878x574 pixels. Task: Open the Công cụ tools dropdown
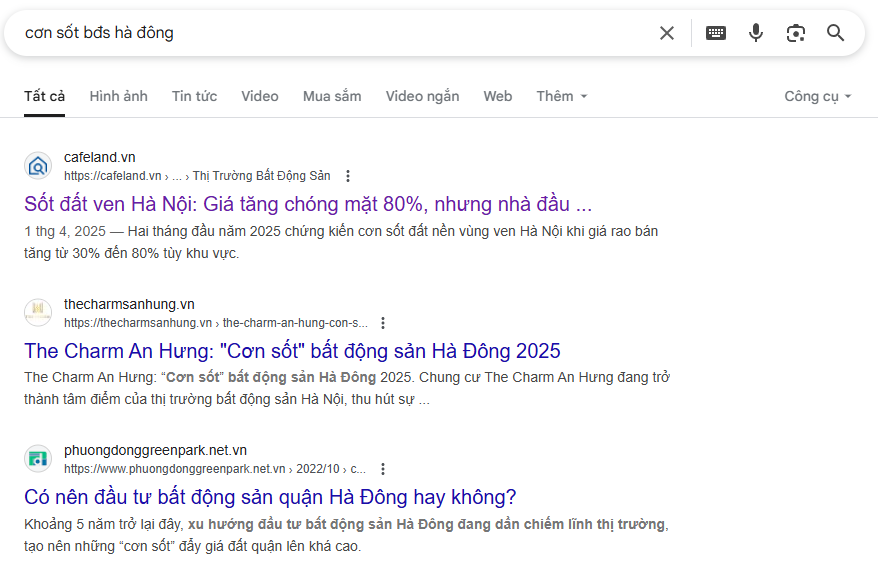coord(817,96)
